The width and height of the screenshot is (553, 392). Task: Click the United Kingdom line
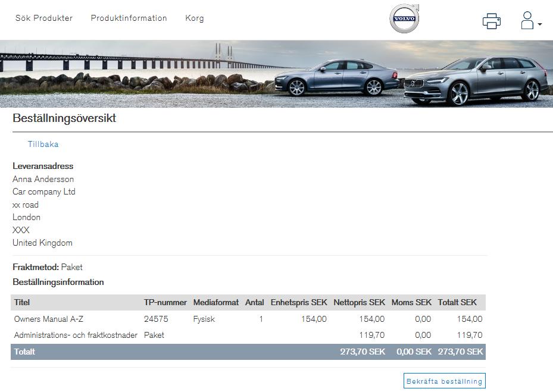pos(42,243)
